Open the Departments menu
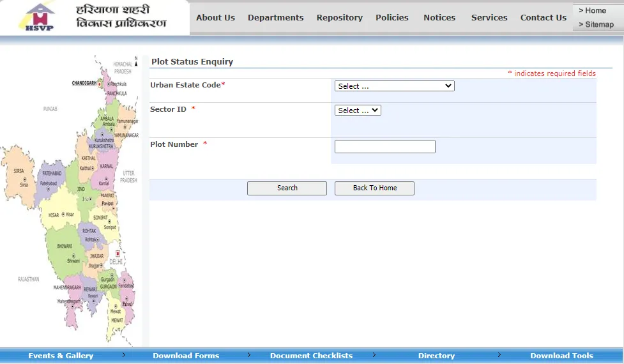624x364 pixels. pyautogui.click(x=275, y=18)
